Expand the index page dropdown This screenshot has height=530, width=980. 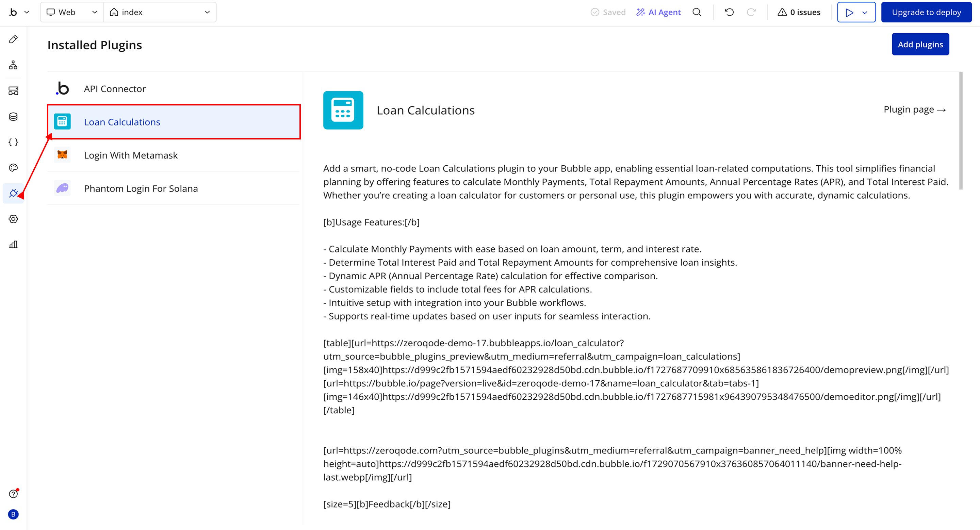[x=160, y=12]
